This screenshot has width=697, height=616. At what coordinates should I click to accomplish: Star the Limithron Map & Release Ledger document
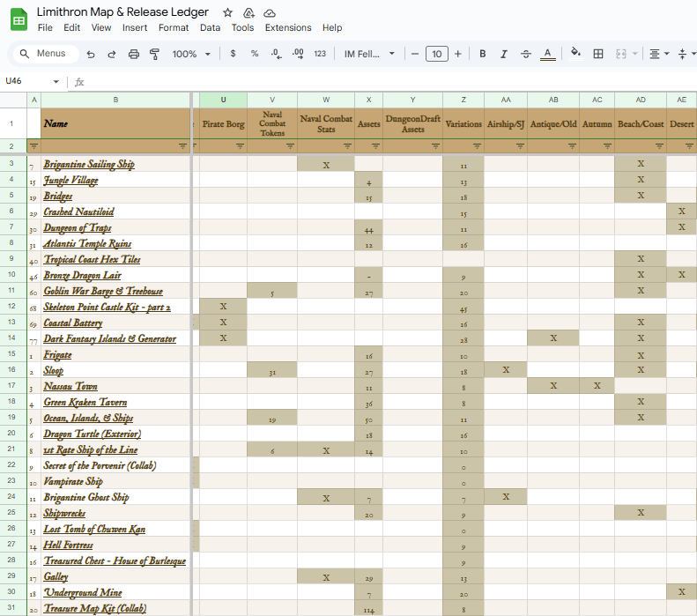click(x=227, y=12)
